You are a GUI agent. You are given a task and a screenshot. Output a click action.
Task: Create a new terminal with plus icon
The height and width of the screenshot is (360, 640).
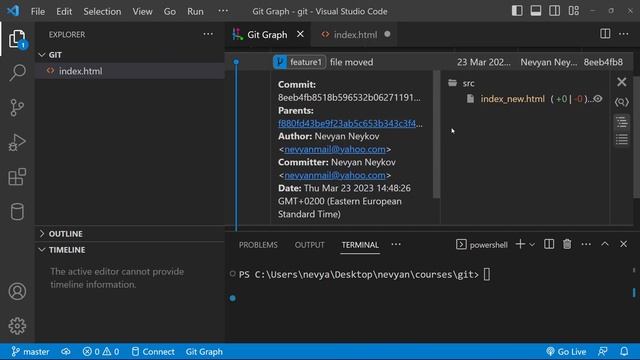[520, 244]
